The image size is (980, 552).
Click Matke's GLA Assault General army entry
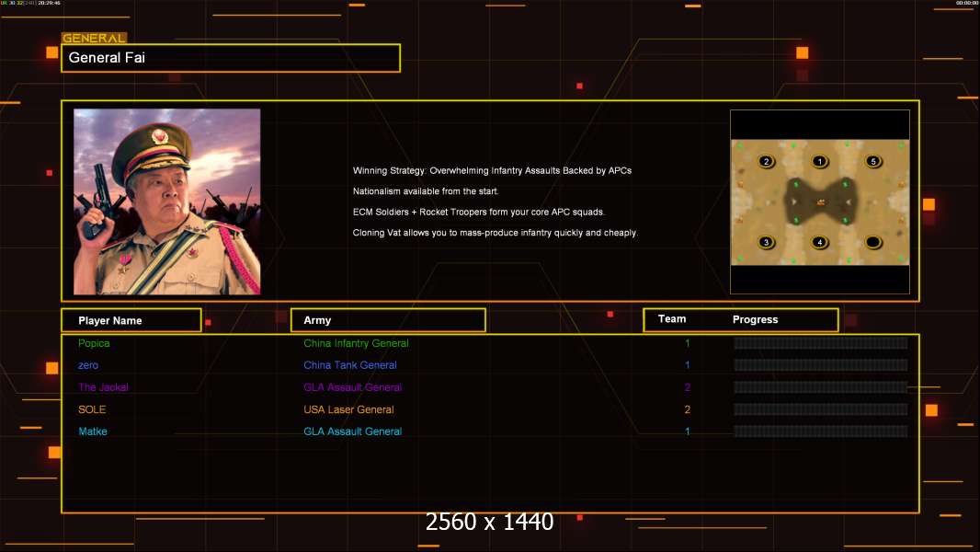[352, 431]
